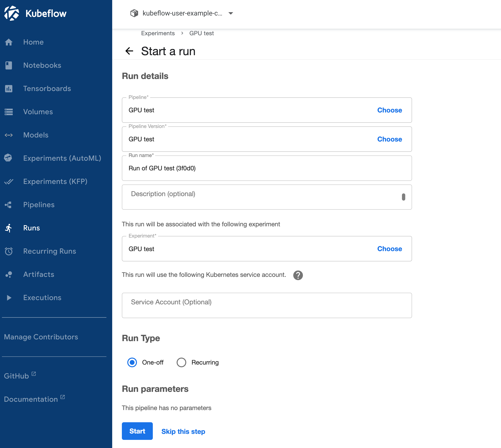This screenshot has width=501, height=448.
Task: Click the Experiments (AutoML) telescope icon
Action: [8, 158]
